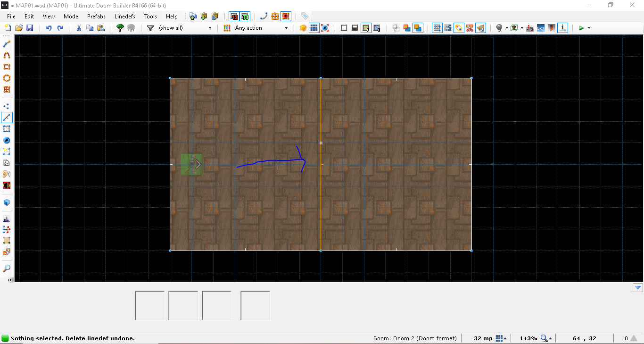Switch to Things mode (blue arrow icon)
The width and height of the screenshot is (644, 344).
pos(7,140)
